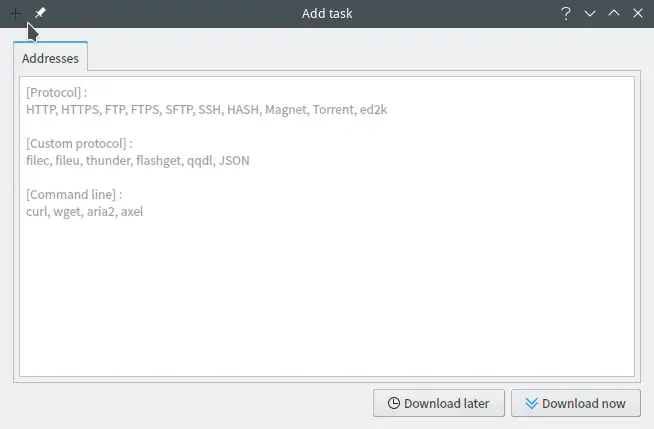Focus the addresses input at the [Protocol] line

[57, 93]
